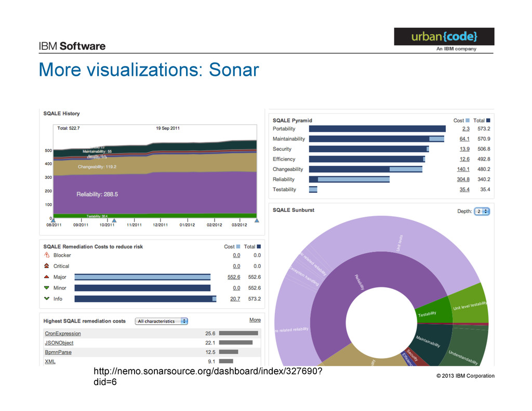Click the CronExpression gray cost bar
This screenshot has height=411, width=532.
pyautogui.click(x=238, y=333)
